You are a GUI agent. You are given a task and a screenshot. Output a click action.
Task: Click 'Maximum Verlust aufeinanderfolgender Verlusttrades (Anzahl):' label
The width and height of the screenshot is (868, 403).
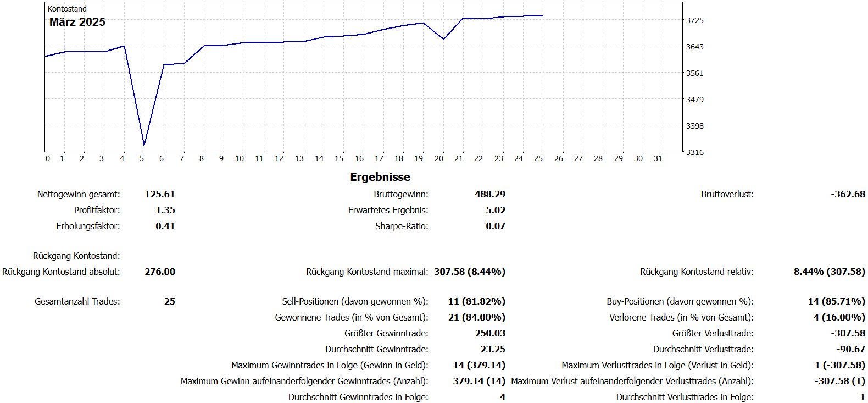pyautogui.click(x=632, y=381)
